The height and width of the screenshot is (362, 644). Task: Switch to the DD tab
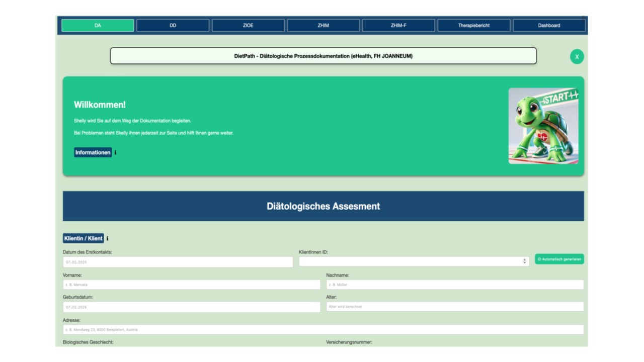coord(173,26)
